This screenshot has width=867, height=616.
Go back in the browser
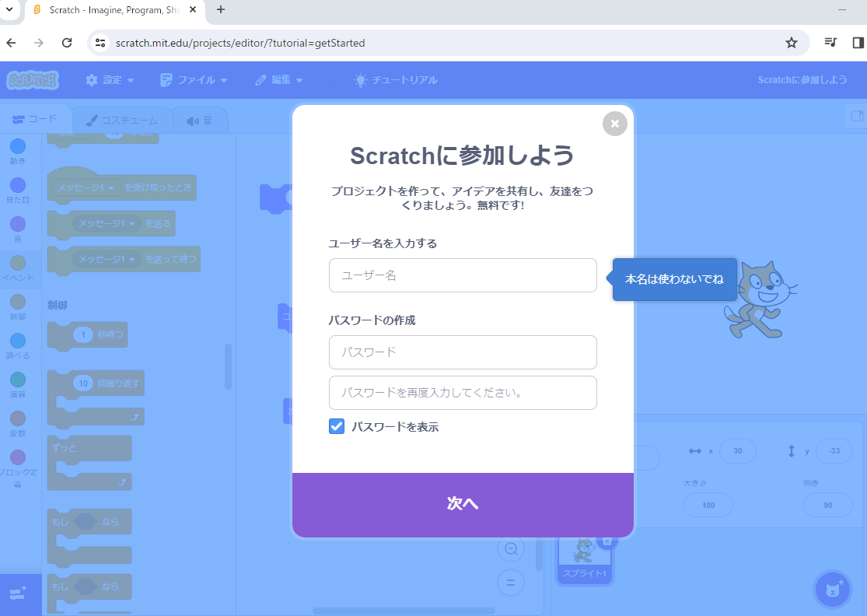point(11,43)
